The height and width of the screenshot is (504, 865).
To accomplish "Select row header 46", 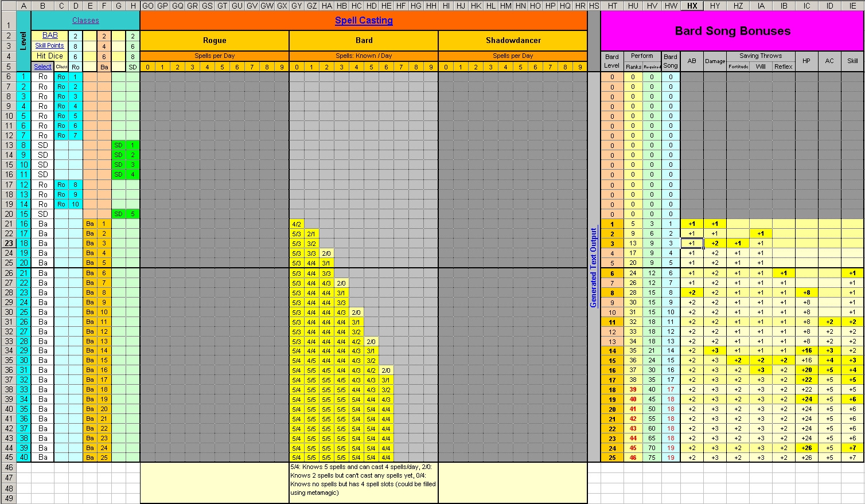I will coord(8,468).
